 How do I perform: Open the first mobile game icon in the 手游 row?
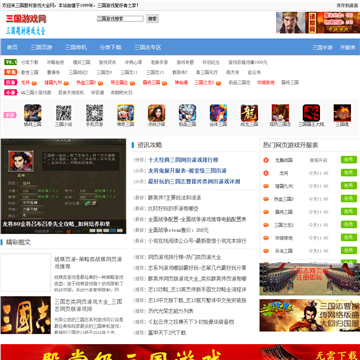pos(33,113)
